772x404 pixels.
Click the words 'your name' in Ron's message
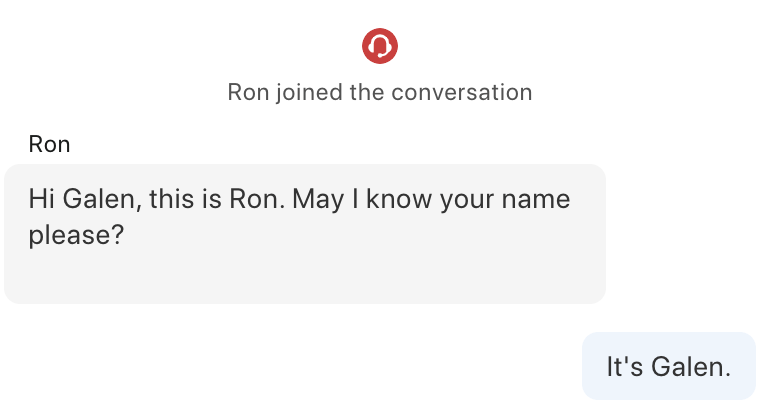pos(505,199)
